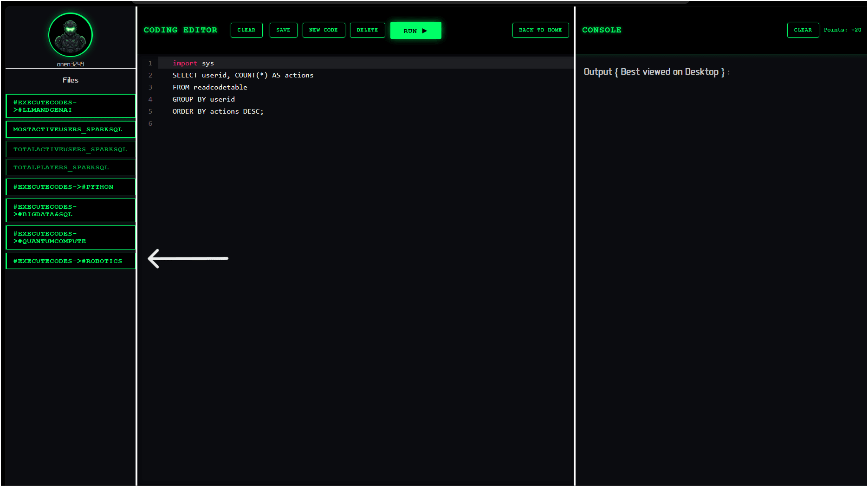Image resolution: width=868 pixels, height=487 pixels.
Task: Click the Files heading in the sidebar
Action: click(x=71, y=80)
